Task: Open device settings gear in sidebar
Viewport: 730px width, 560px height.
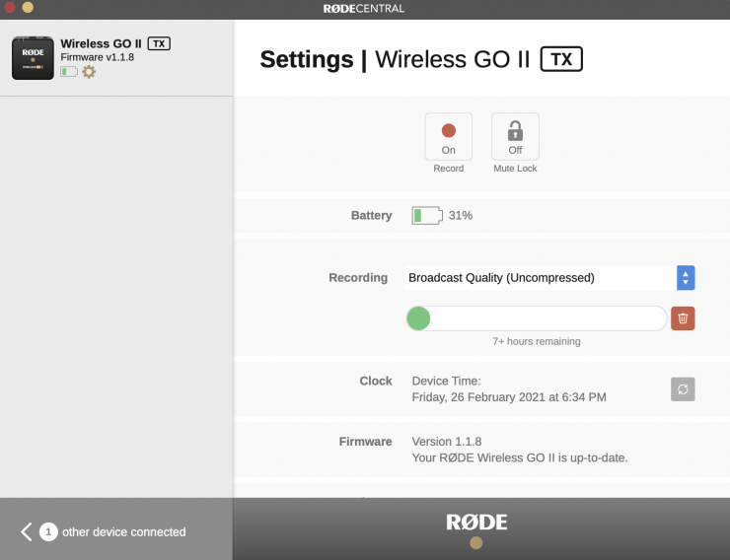Action: tap(89, 72)
